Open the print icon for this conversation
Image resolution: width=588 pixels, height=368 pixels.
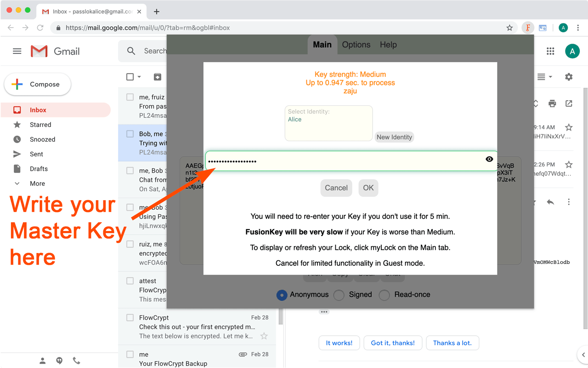pyautogui.click(x=552, y=103)
